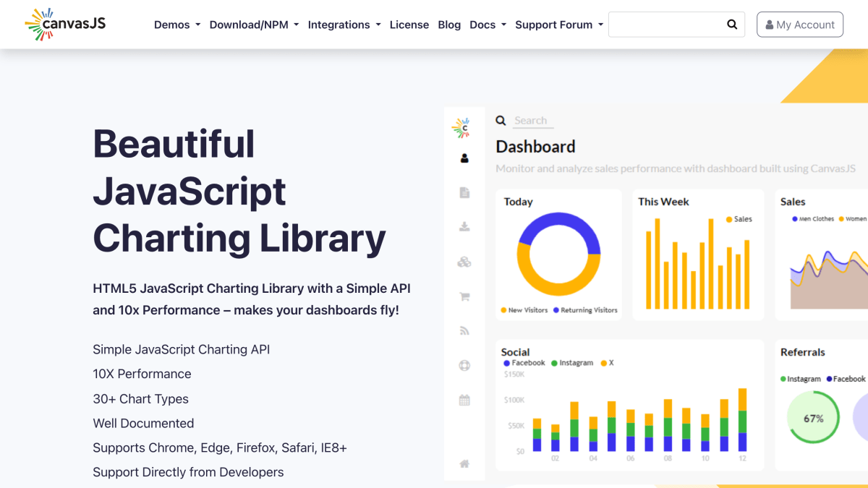Click "Support Directly from Developers" text
The width and height of the screenshot is (868, 488).
188,473
